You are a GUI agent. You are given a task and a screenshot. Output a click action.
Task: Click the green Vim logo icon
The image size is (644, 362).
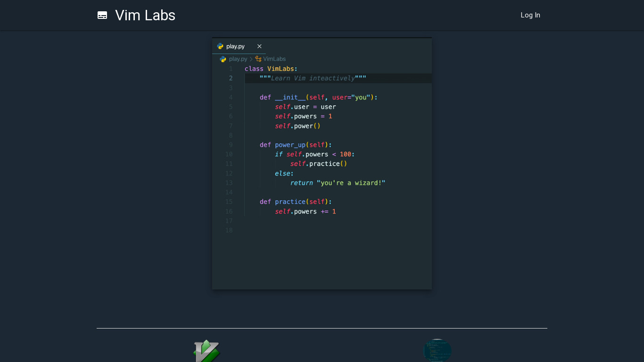coord(206,351)
